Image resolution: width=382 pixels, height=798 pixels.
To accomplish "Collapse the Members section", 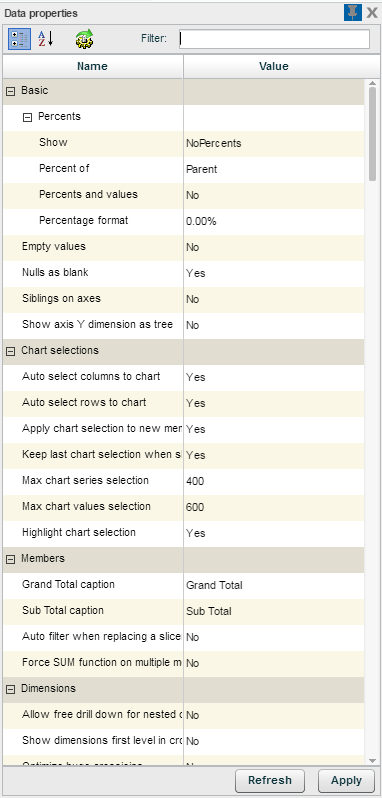I will click(x=10, y=559).
